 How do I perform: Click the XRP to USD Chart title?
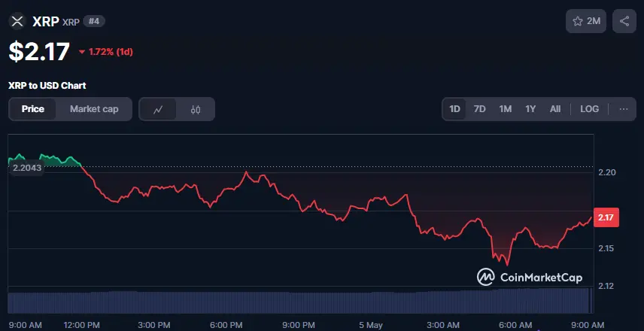(47, 86)
